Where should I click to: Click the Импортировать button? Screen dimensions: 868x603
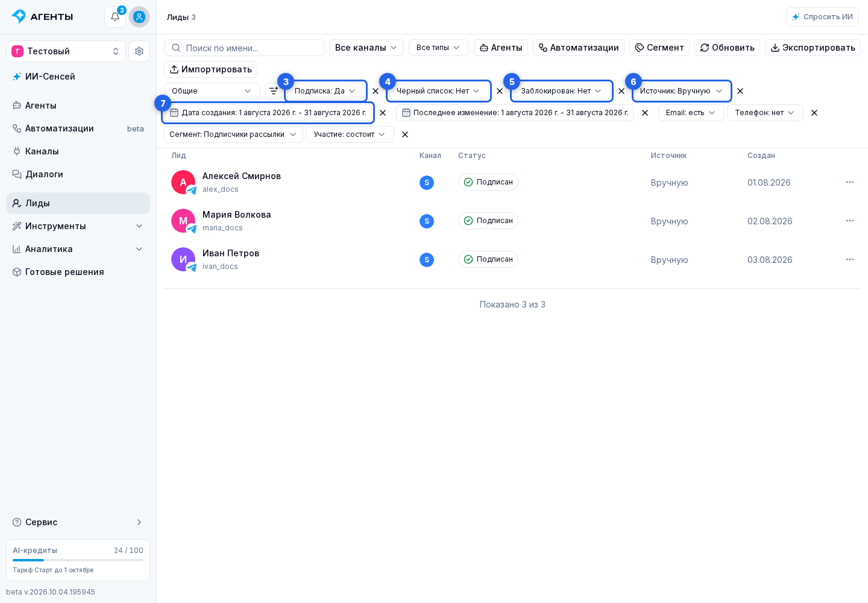[x=210, y=69]
